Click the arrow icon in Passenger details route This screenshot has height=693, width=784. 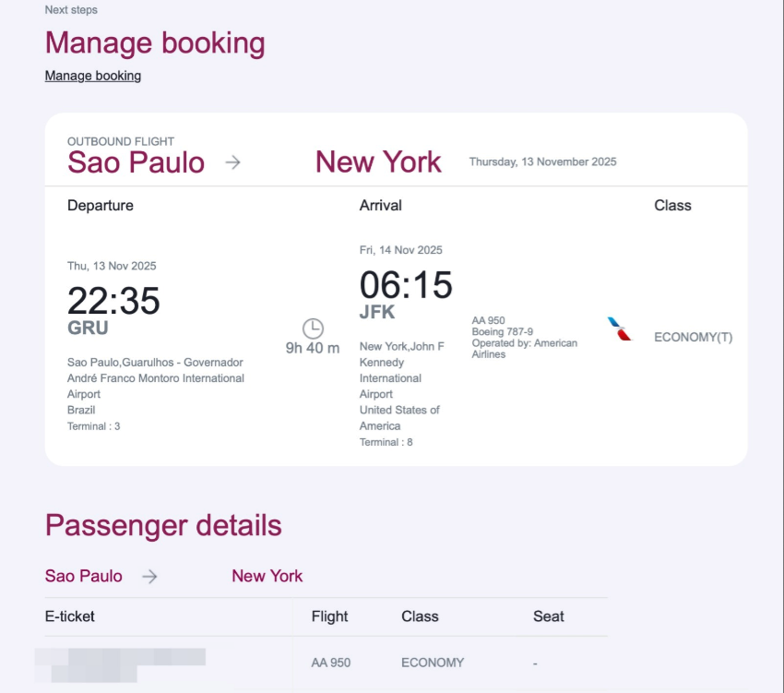[148, 576]
